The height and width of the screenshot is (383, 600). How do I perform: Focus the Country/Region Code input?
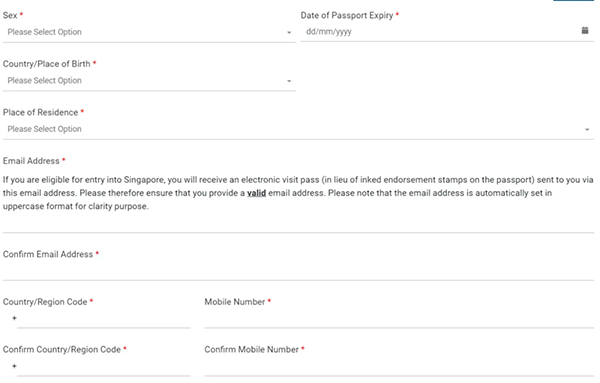[x=104, y=319]
